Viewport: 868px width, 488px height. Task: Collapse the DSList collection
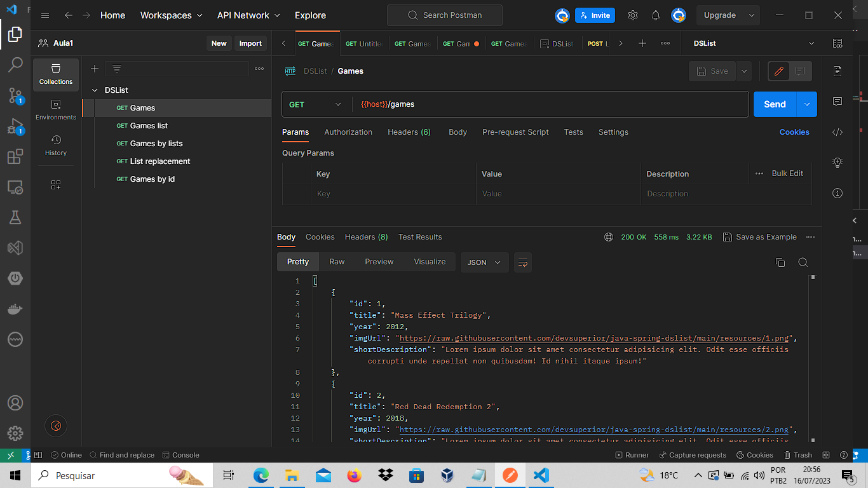[x=96, y=90]
